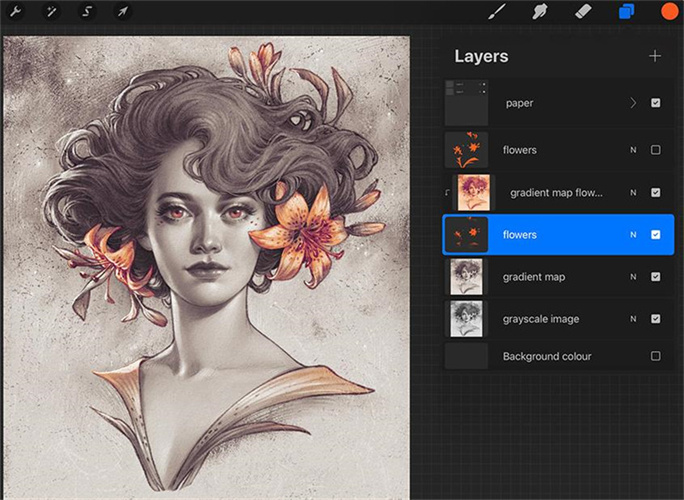Tap the grayscale image layer thumbnail
The height and width of the screenshot is (500, 684).
point(466,319)
